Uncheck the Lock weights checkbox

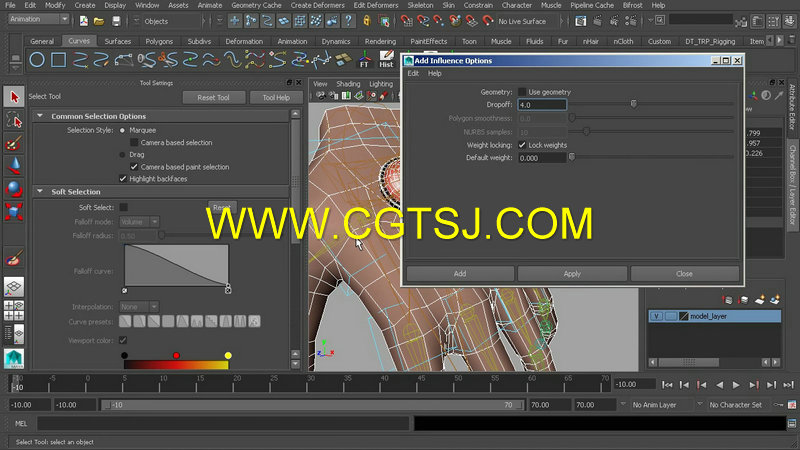coord(522,145)
